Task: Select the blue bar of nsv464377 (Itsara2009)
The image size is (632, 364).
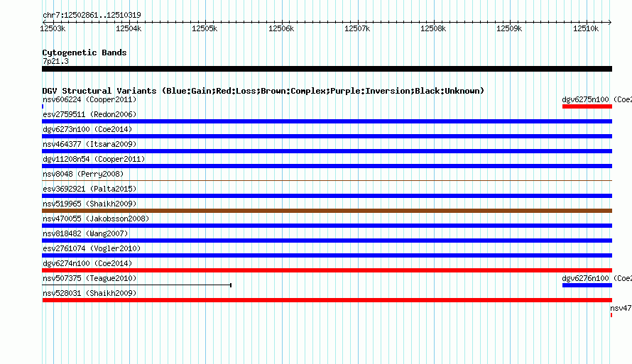Action: click(x=327, y=151)
